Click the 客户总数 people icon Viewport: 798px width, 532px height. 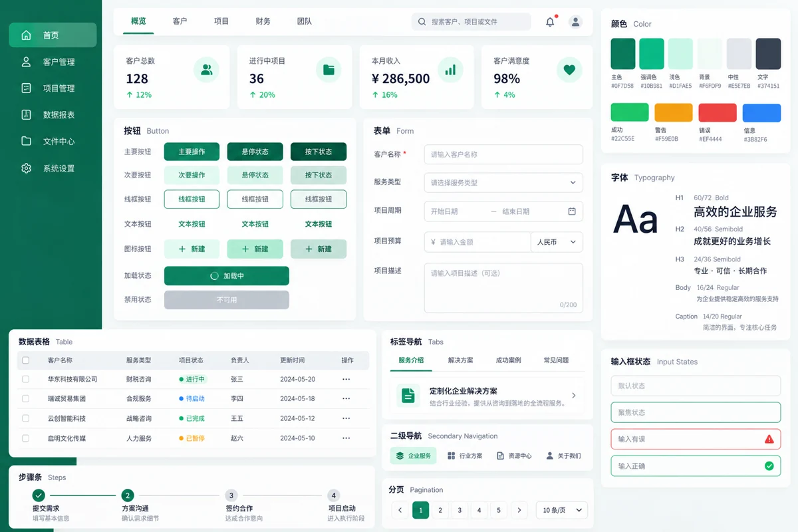pos(207,69)
